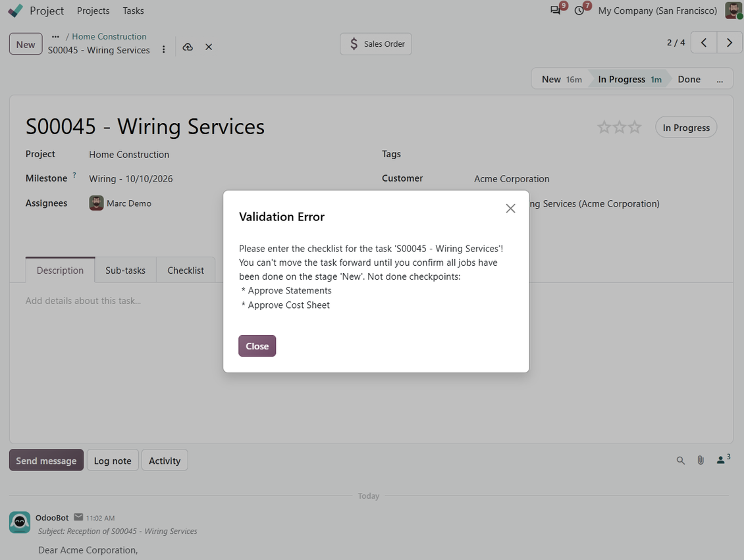Open the In Progress state selector

[x=686, y=128]
